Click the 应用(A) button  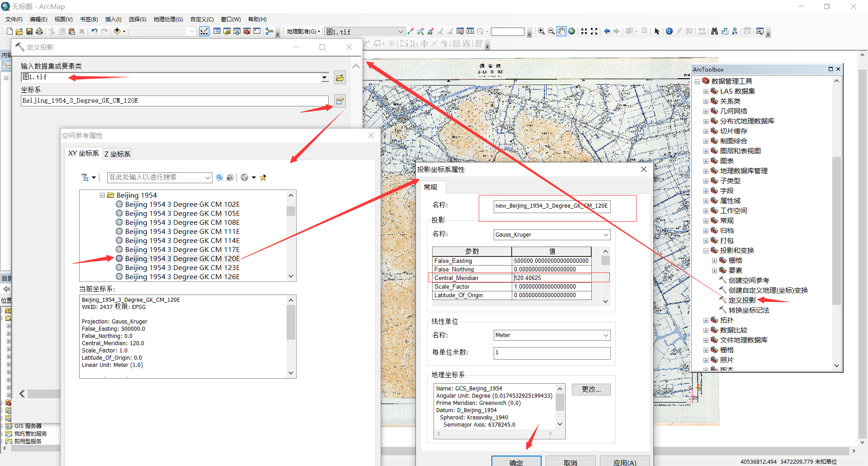(x=625, y=461)
